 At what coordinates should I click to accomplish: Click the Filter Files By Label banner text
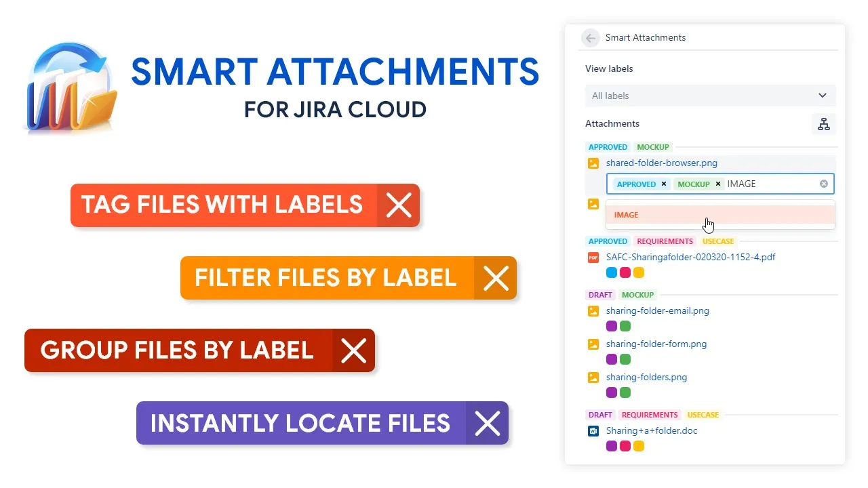coord(325,278)
